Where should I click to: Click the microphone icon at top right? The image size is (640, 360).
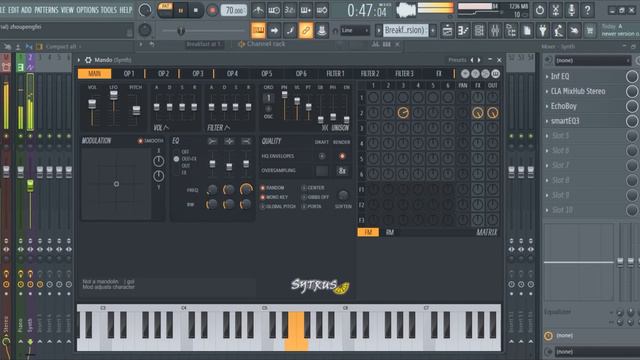571,10
